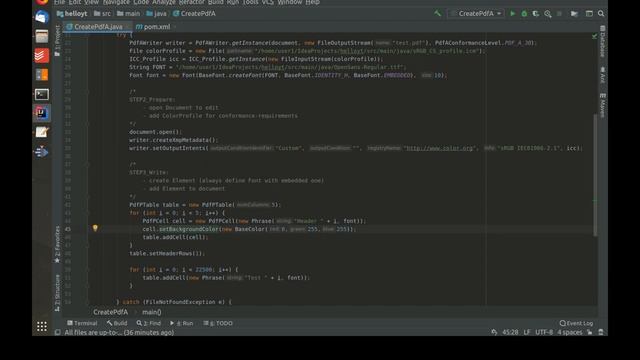Open the Event Log button

tap(576, 323)
